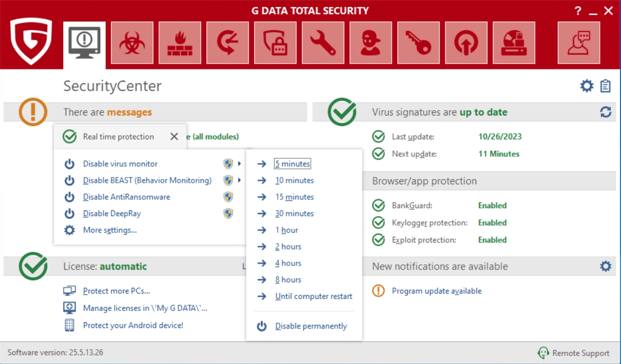The width and height of the screenshot is (621, 364).
Task: Open the Autostart Manager power arrow tab
Action: (x=466, y=43)
